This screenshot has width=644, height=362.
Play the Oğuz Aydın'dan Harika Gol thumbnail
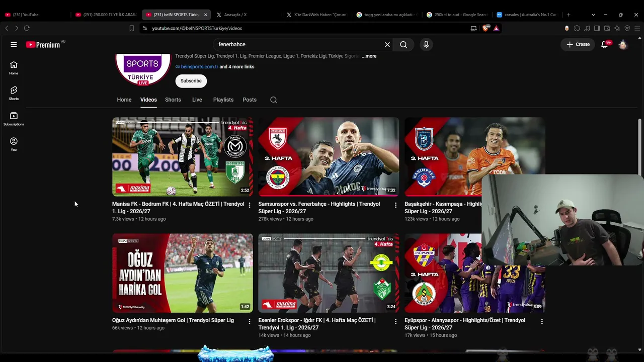(183, 273)
